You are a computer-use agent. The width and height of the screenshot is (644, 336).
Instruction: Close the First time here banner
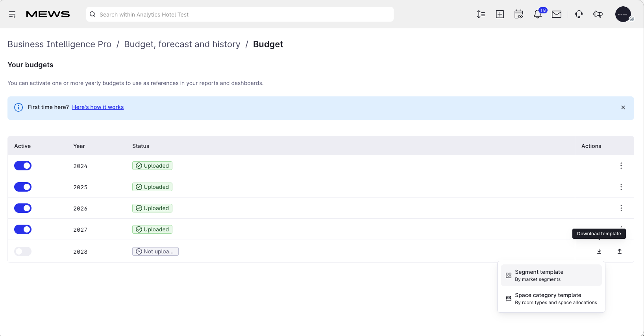point(623,107)
